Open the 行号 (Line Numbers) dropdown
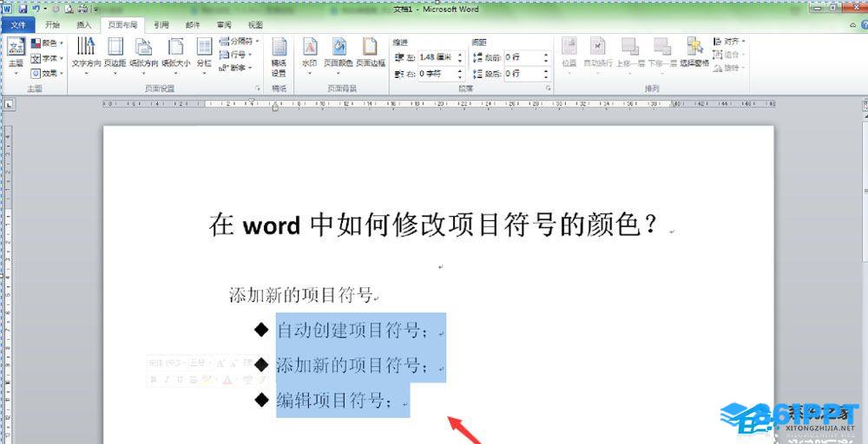 pyautogui.click(x=236, y=55)
